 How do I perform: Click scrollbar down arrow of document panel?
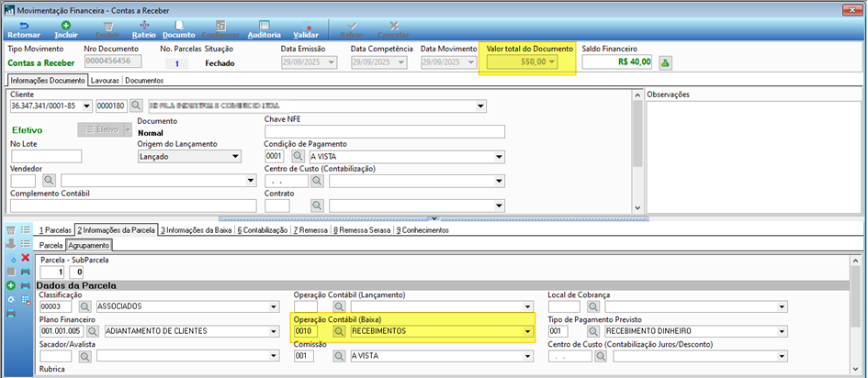pyautogui.click(x=637, y=207)
